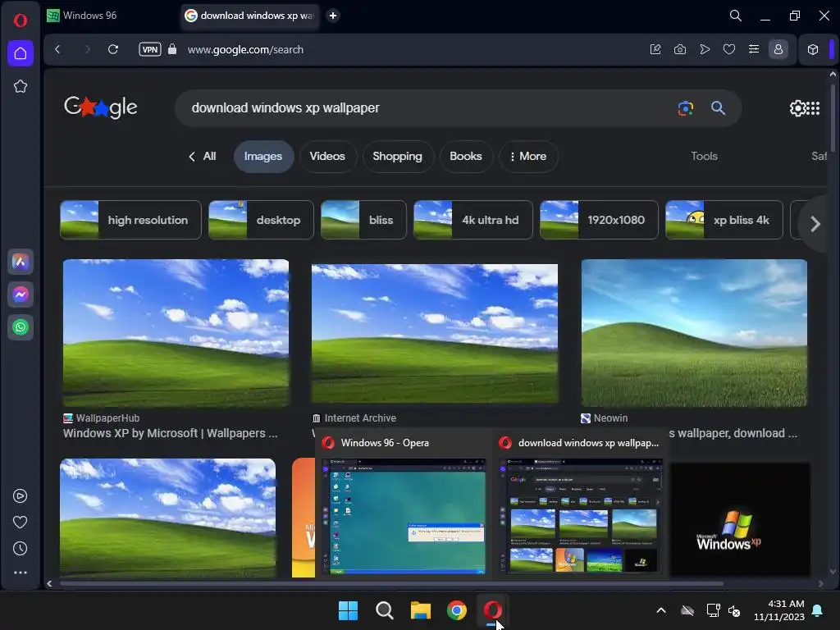The height and width of the screenshot is (630, 840).
Task: Open History clock in the sidebar
Action: pyautogui.click(x=20, y=549)
